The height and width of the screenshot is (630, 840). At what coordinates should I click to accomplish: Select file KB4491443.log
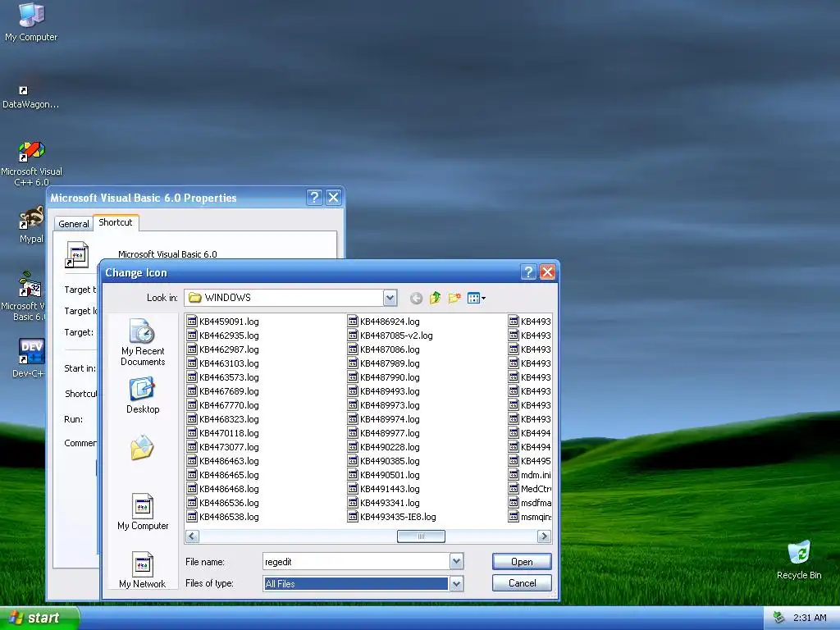coord(384,489)
